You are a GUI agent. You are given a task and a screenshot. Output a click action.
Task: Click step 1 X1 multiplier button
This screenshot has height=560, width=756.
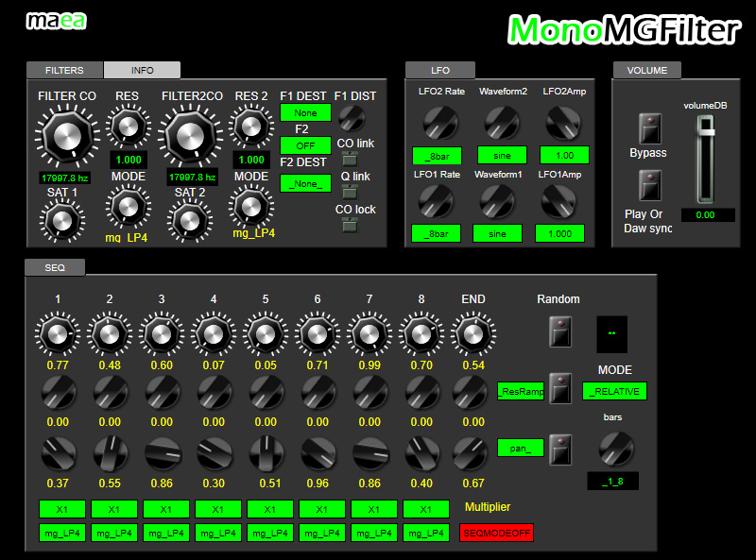(62, 509)
